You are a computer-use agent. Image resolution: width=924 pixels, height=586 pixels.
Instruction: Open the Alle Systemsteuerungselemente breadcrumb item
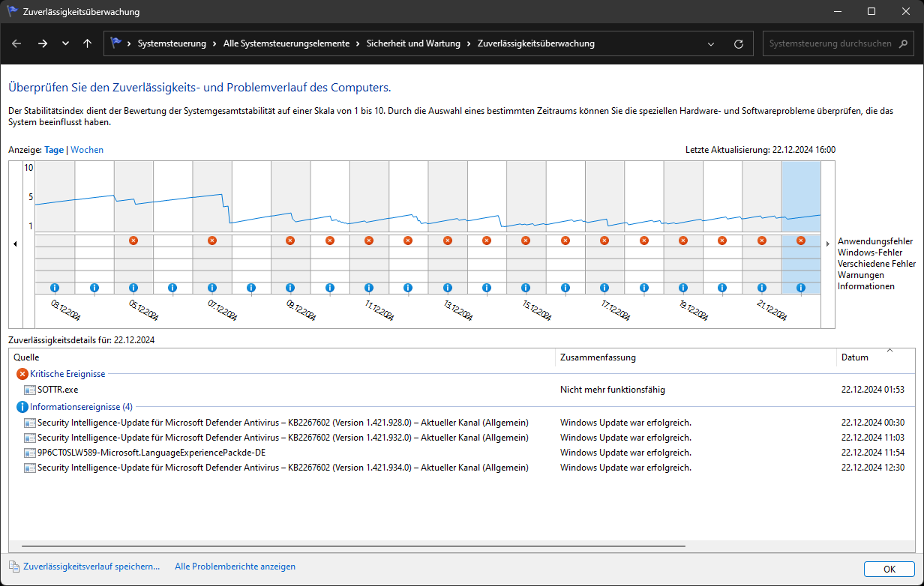pyautogui.click(x=286, y=43)
